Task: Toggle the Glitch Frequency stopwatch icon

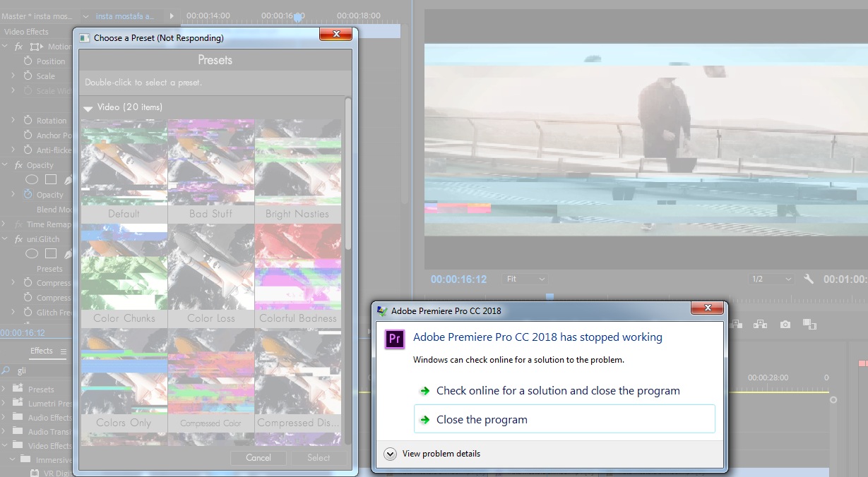Action: point(28,313)
